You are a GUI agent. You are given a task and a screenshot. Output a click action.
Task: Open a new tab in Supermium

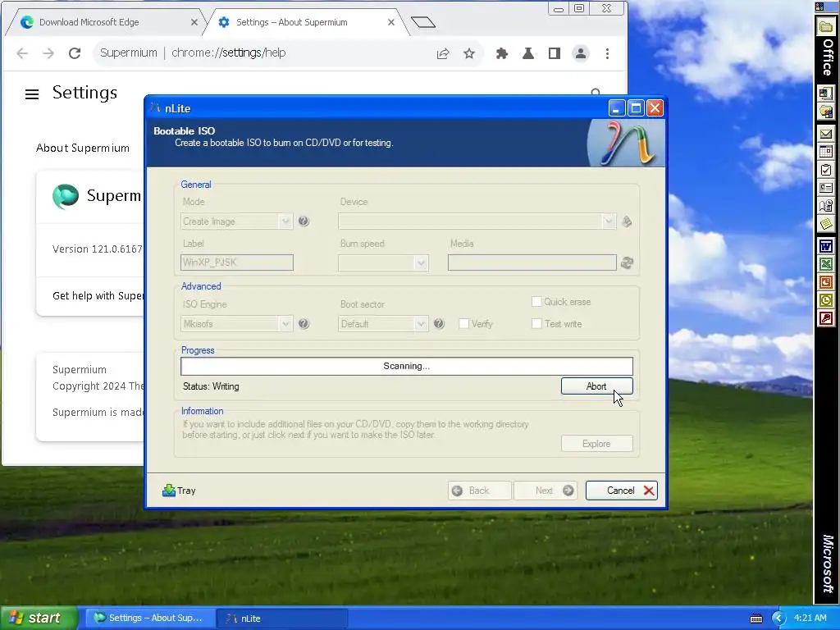point(423,22)
